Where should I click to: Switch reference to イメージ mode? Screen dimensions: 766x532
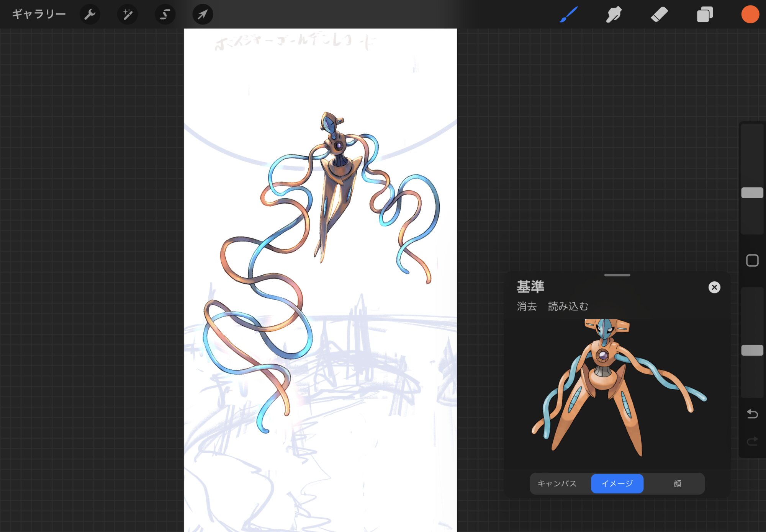click(617, 483)
